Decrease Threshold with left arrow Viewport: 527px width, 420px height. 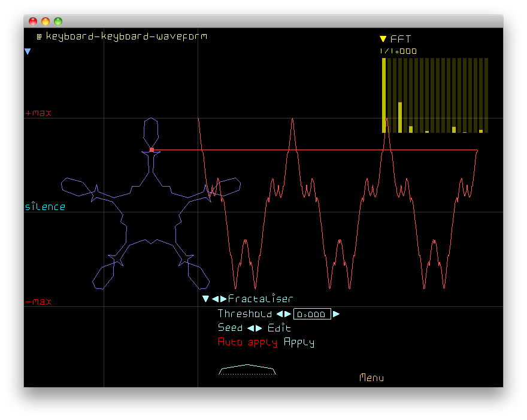278,314
